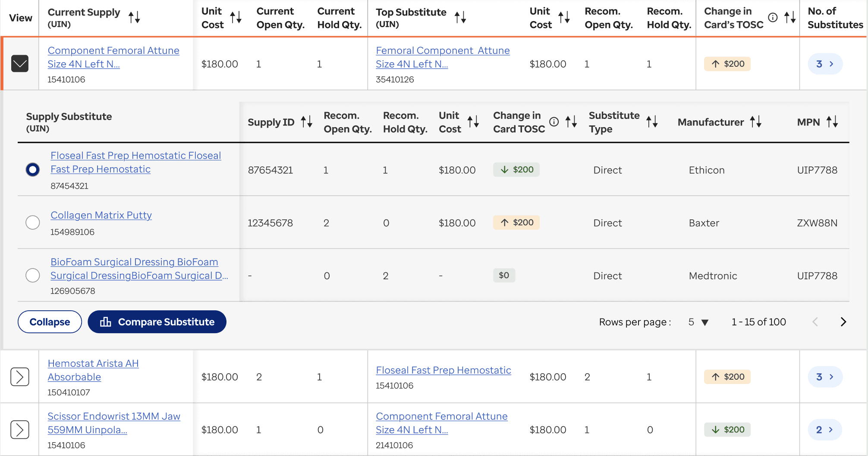Expand the Hemostat Arista AH Absorbable row
This screenshot has height=456, width=868.
pos(20,377)
